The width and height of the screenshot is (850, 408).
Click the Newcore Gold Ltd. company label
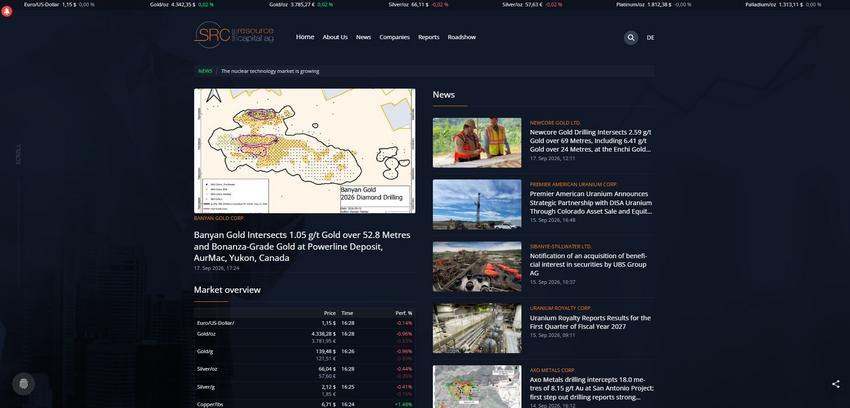coord(555,123)
